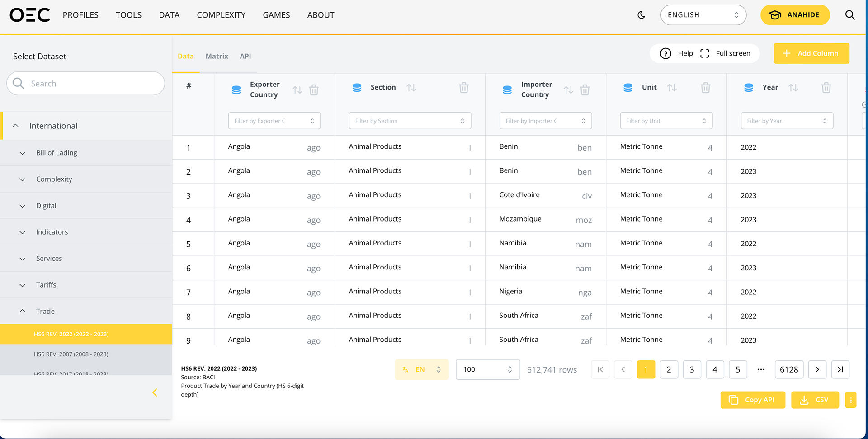This screenshot has height=439, width=868.
Task: Sort by Unit column arrows
Action: [672, 87]
